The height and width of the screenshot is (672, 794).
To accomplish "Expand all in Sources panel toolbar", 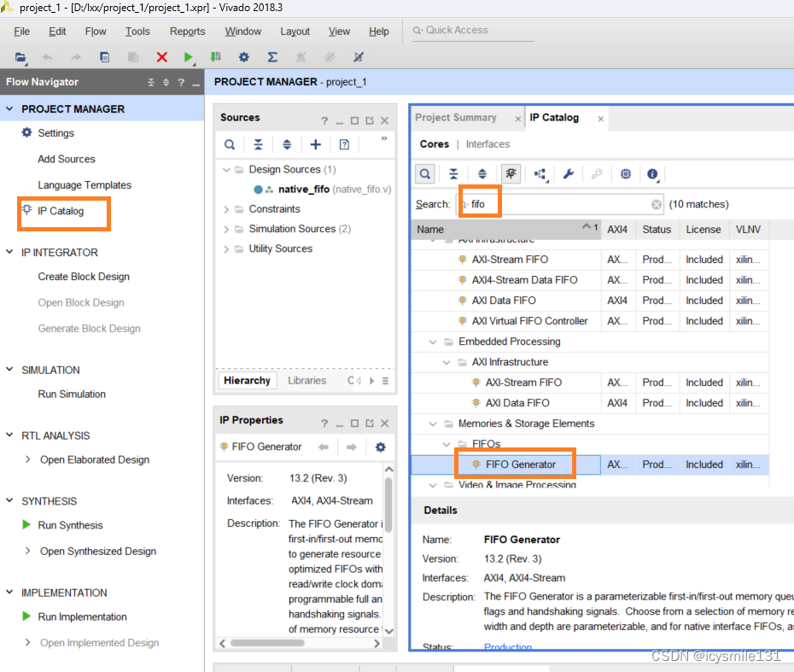I will tap(287, 145).
